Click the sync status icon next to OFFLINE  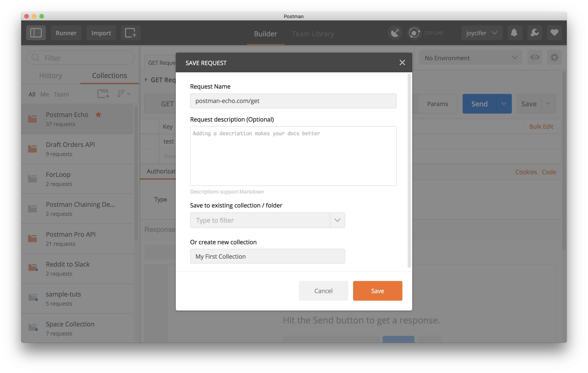pyautogui.click(x=414, y=33)
